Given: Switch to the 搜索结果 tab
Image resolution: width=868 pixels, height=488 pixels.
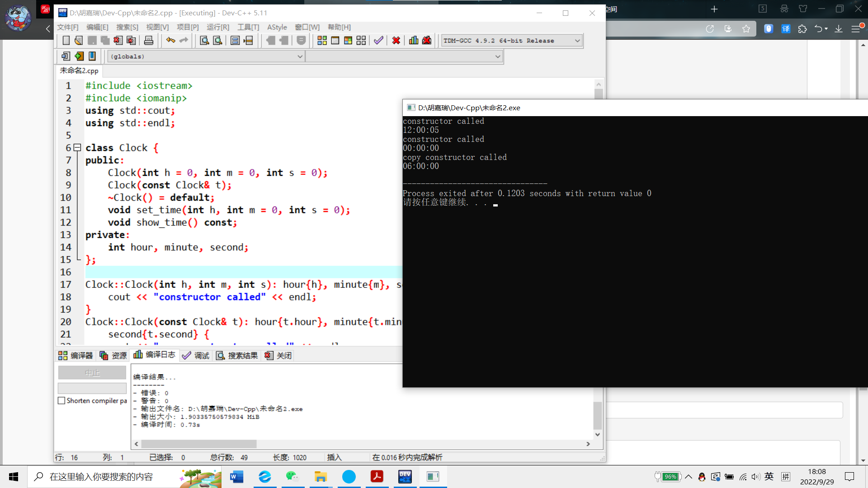Looking at the screenshot, I should click(237, 356).
